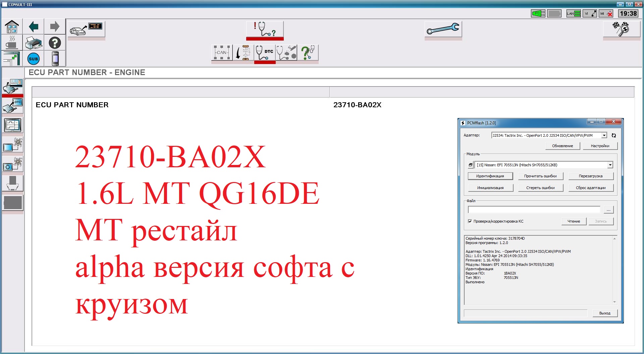
Task: Open the work support fan icon
Action: (x=13, y=164)
